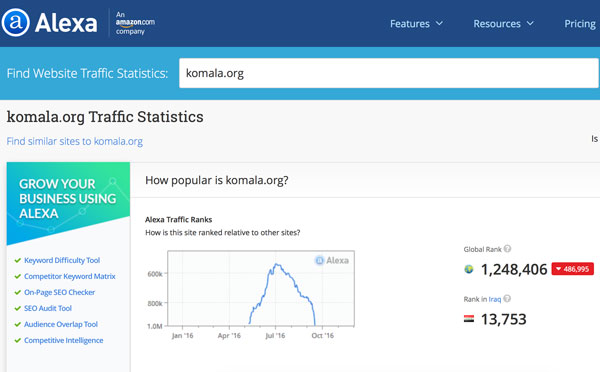The height and width of the screenshot is (372, 600).
Task: Click the red rank change badge 486,995
Action: pyautogui.click(x=572, y=269)
